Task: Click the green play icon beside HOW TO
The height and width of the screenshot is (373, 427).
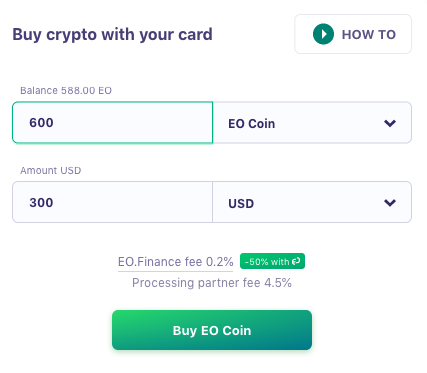Action: pos(323,34)
